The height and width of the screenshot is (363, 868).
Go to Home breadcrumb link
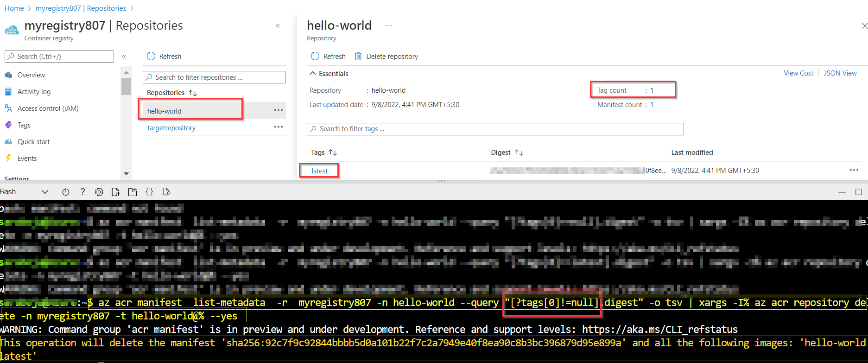coord(14,8)
